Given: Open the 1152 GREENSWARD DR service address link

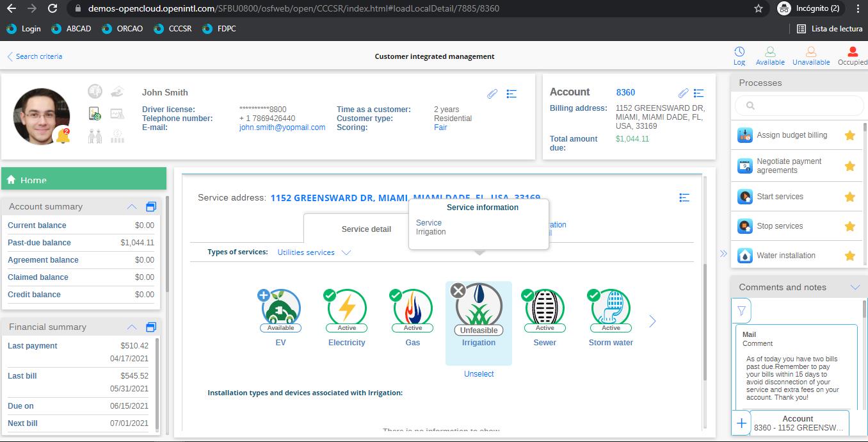Looking at the screenshot, I should pos(405,198).
